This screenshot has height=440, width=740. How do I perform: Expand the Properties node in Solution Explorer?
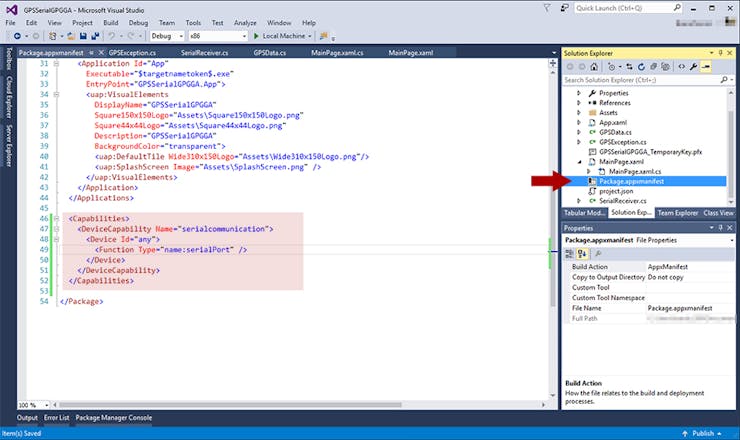[579, 93]
